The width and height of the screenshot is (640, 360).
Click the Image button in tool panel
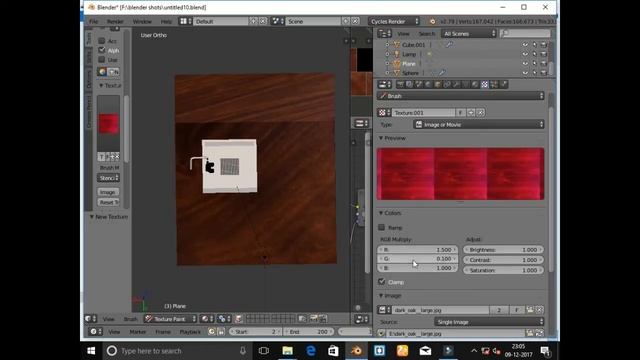coord(108,192)
